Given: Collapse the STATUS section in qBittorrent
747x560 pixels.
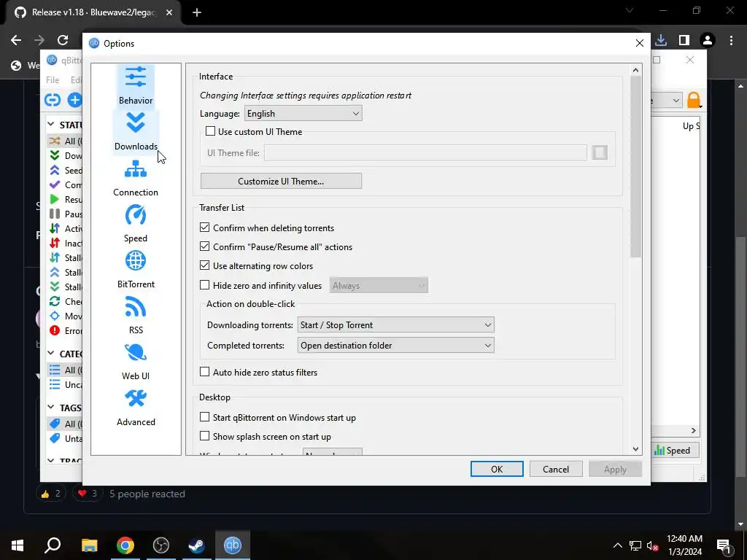Looking at the screenshot, I should 51,124.
